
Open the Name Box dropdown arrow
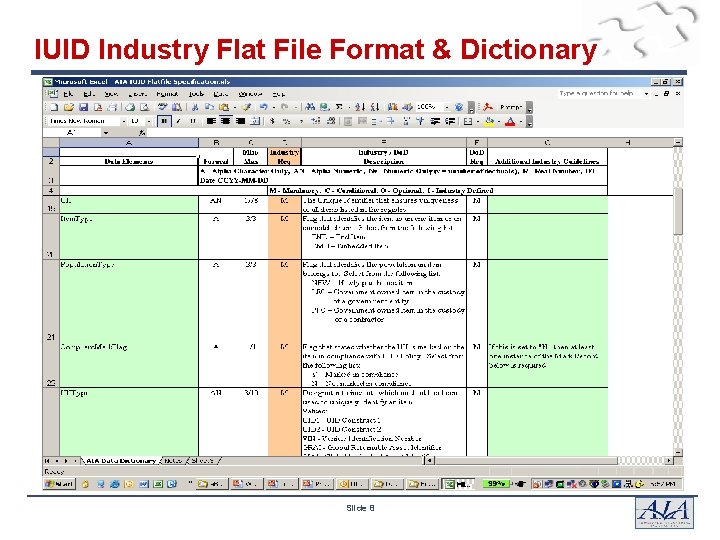tap(106, 133)
